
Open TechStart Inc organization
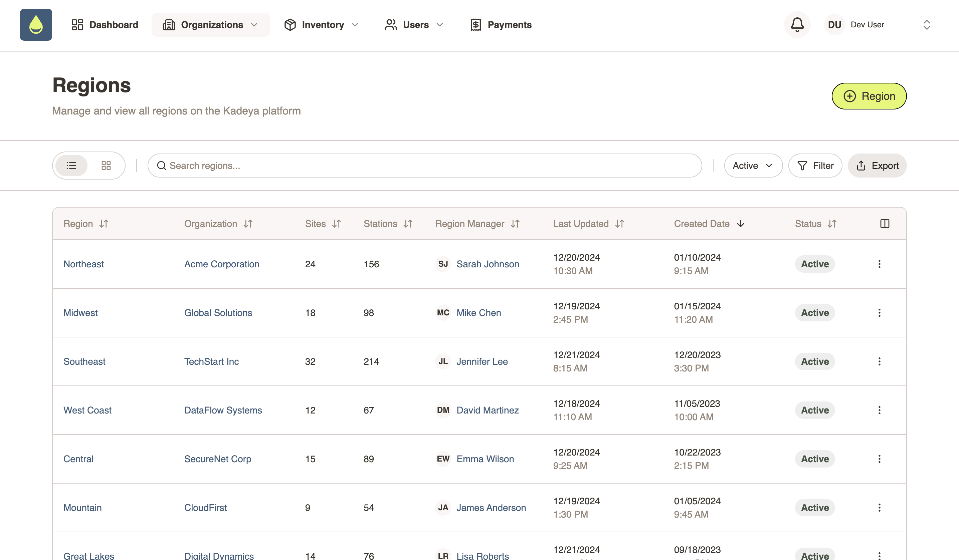tap(212, 361)
